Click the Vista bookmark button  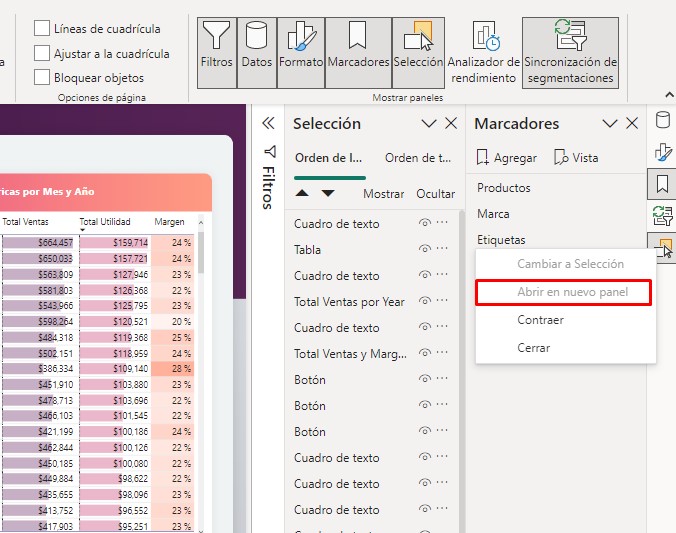click(576, 158)
